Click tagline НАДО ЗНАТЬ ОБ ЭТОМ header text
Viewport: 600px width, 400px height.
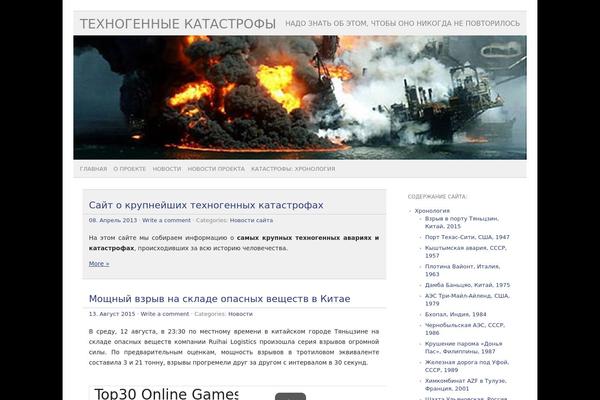(x=403, y=23)
